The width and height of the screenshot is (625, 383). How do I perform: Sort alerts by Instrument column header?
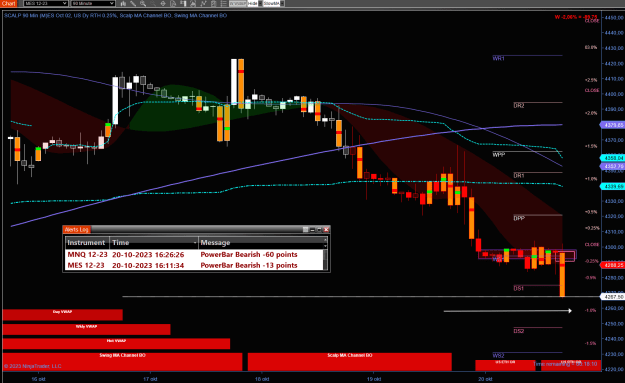pyautogui.click(x=87, y=242)
